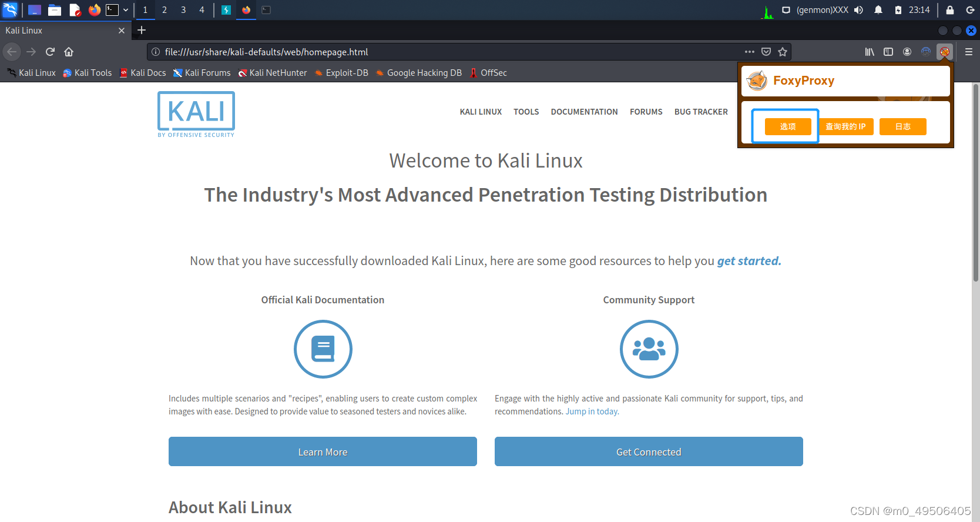Switch to workspace 1
The image size is (980, 522).
(x=145, y=9)
